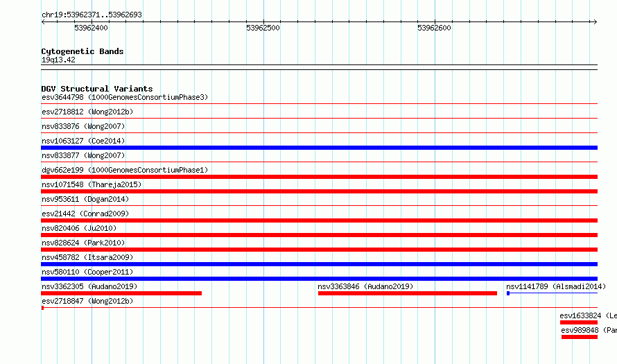Click the red bar under esv21442 (Conrad2009)

[x=319, y=220]
